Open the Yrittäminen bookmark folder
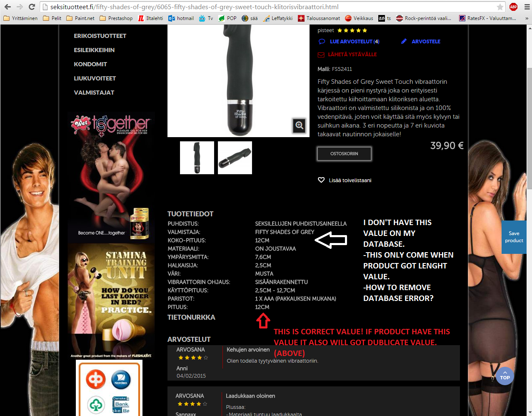The height and width of the screenshot is (416, 532). tap(20, 18)
